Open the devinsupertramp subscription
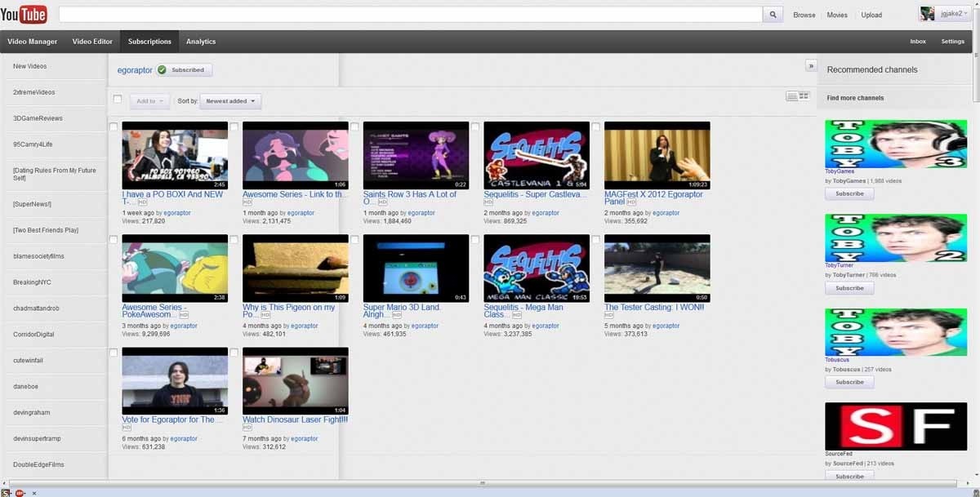This screenshot has width=980, height=497. pos(38,438)
